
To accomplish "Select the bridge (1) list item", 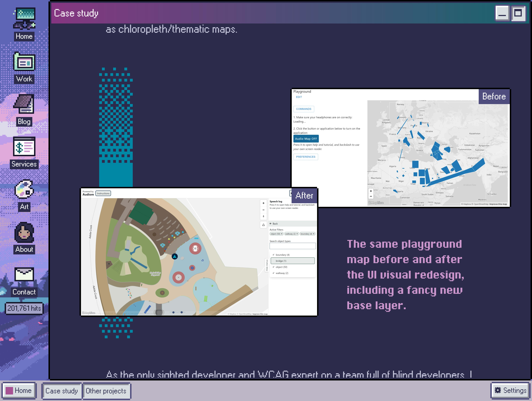I will pyautogui.click(x=293, y=261).
